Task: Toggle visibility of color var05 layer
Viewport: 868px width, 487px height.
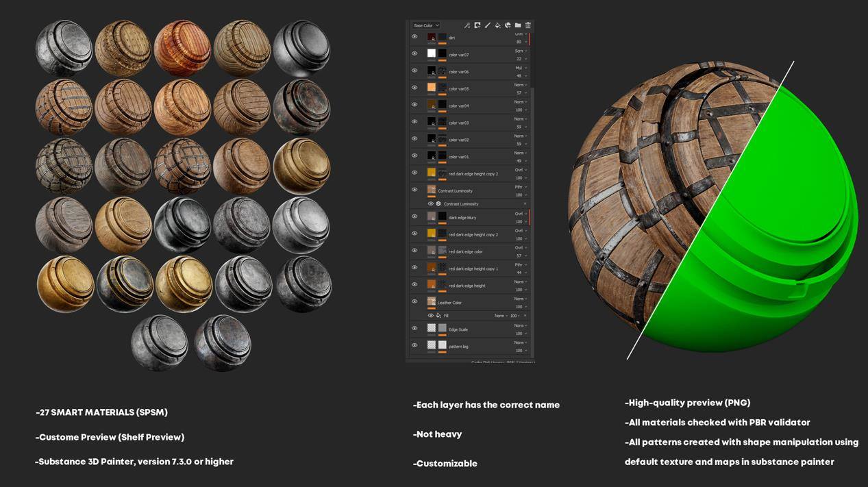Action: point(414,88)
